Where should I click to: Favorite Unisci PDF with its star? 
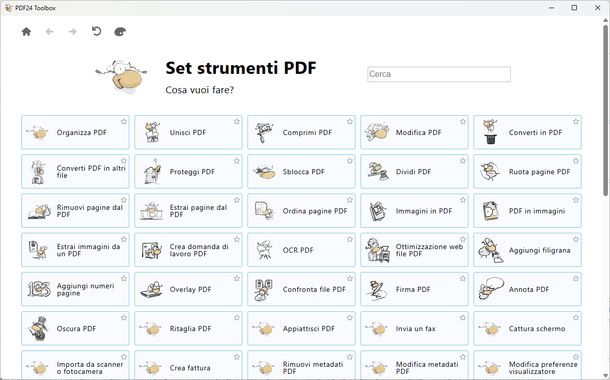(237, 122)
